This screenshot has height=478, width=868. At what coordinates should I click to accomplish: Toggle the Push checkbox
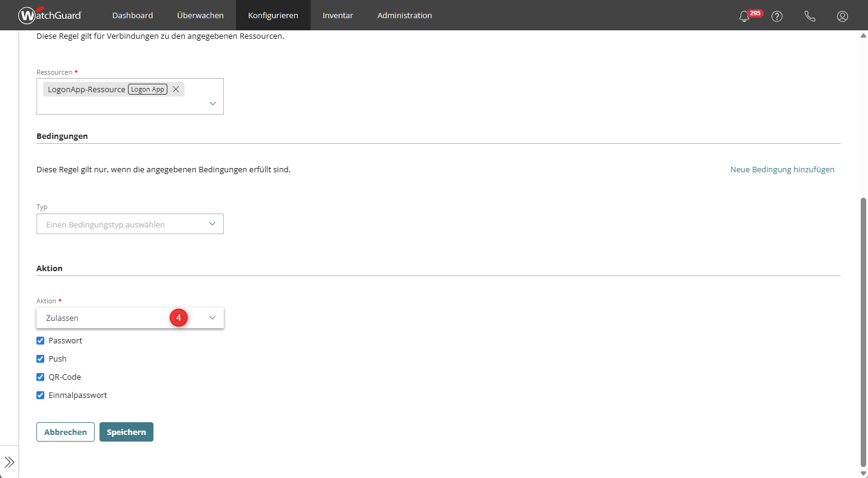coord(41,359)
